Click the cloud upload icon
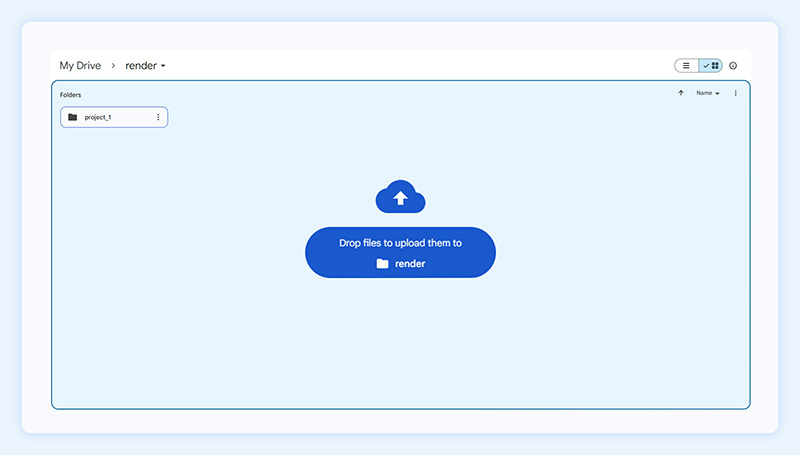The height and width of the screenshot is (455, 800). click(400, 197)
